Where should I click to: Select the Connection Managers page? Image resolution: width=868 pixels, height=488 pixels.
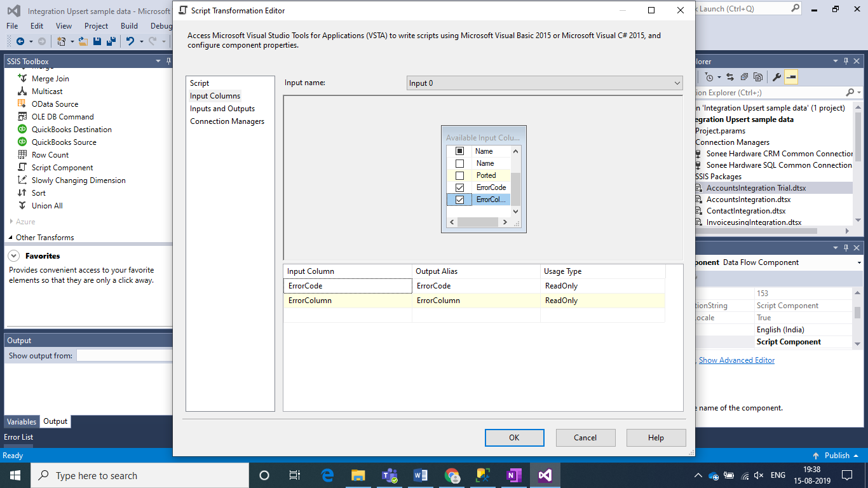pos(227,121)
